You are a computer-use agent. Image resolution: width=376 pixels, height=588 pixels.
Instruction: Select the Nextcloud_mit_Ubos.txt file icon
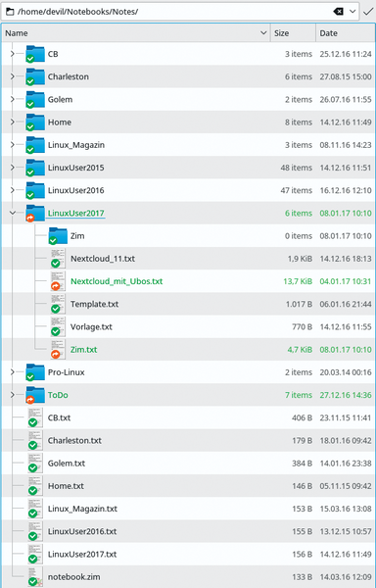pyautogui.click(x=58, y=281)
